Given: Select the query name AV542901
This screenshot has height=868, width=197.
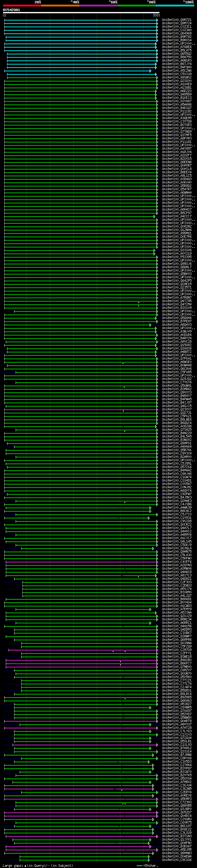Looking at the screenshot, I should 11,10.
